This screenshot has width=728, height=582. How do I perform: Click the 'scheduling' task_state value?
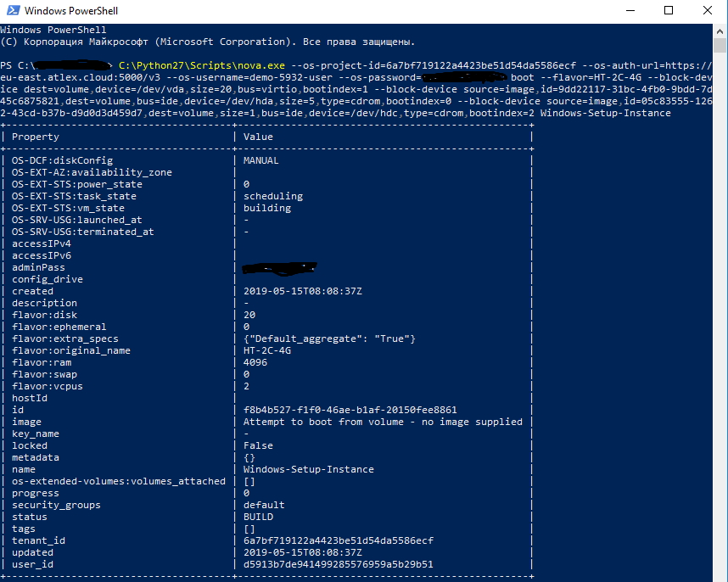tap(273, 196)
